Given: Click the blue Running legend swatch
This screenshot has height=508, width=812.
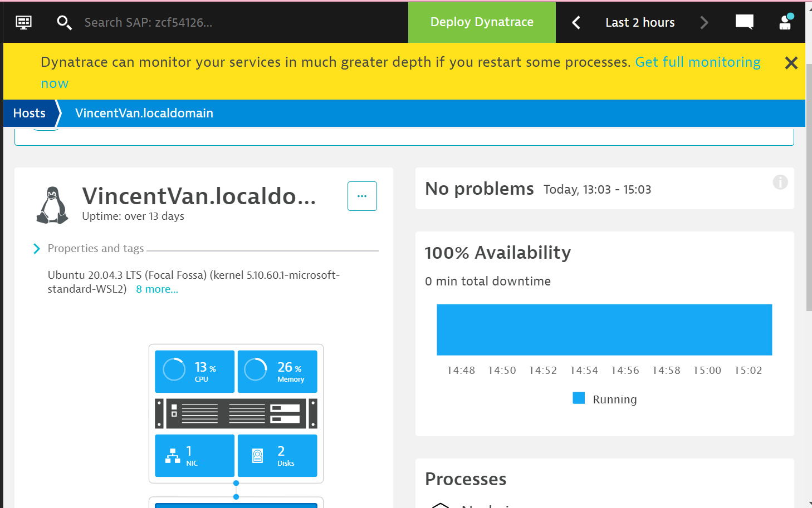Looking at the screenshot, I should pyautogui.click(x=579, y=398).
